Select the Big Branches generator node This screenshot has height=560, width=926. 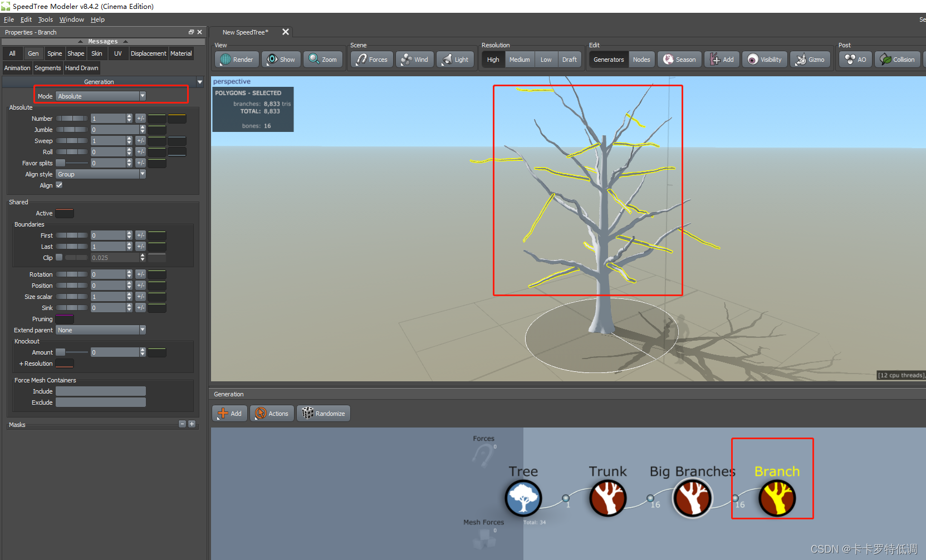click(692, 498)
